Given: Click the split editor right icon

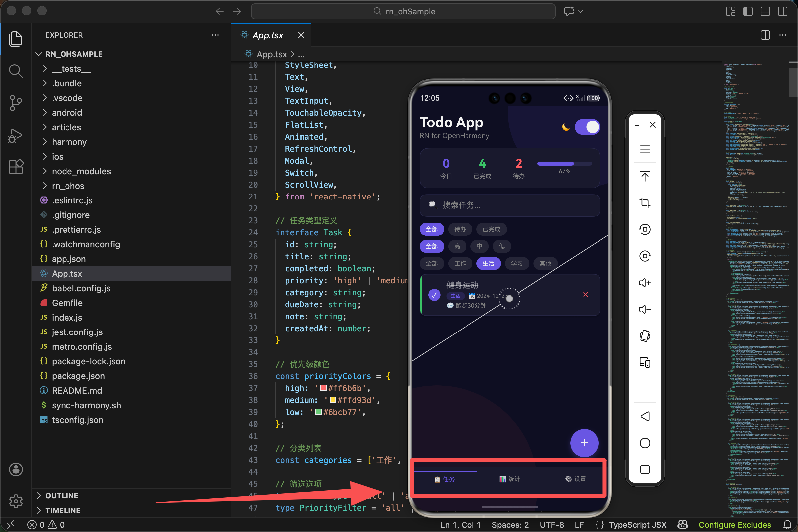Looking at the screenshot, I should point(765,35).
